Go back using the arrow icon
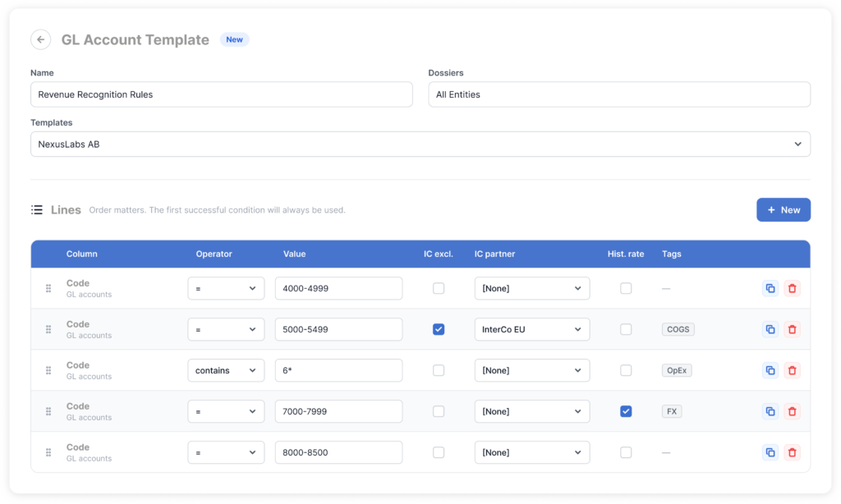 pos(41,39)
